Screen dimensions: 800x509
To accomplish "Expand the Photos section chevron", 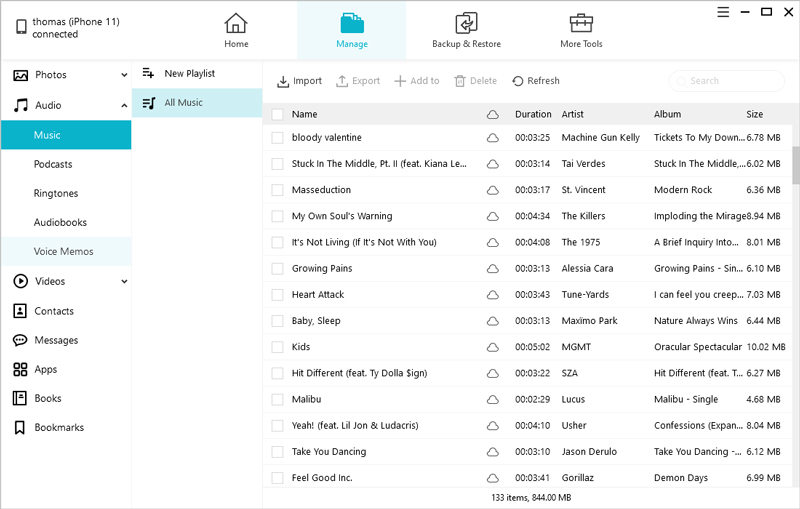I will pos(124,75).
